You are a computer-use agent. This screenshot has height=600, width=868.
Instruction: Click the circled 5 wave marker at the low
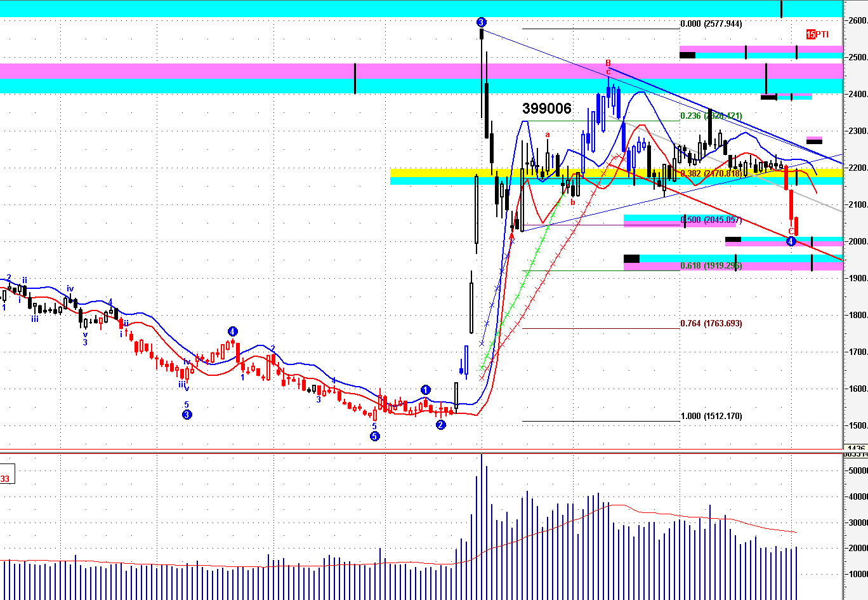click(374, 436)
